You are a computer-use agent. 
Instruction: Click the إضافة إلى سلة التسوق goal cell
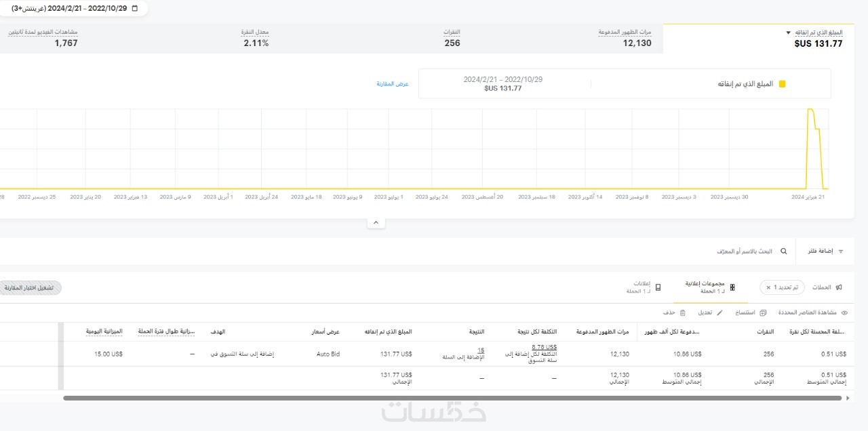pyautogui.click(x=242, y=354)
